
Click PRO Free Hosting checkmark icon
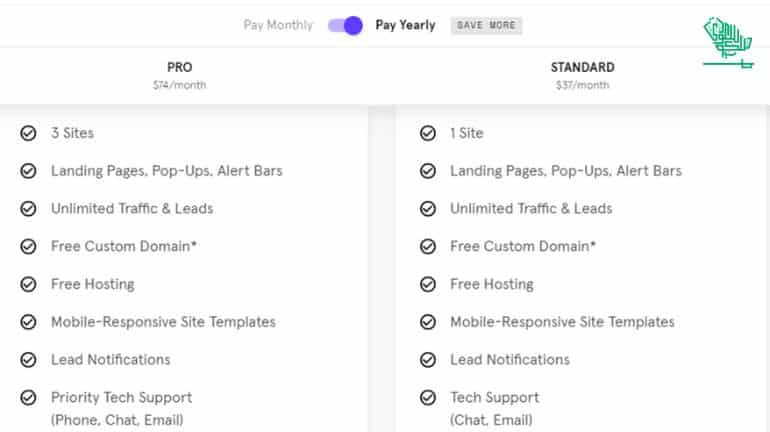click(28, 284)
